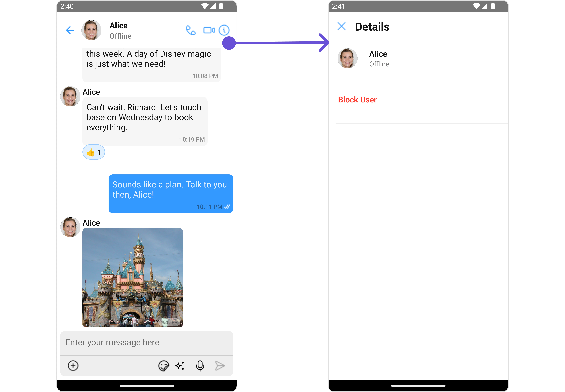
Task: Tap Alice's avatar in Details screen
Action: 347,58
